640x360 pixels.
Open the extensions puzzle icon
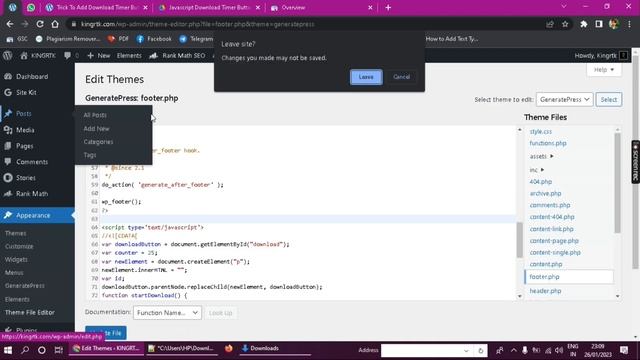coord(584,24)
